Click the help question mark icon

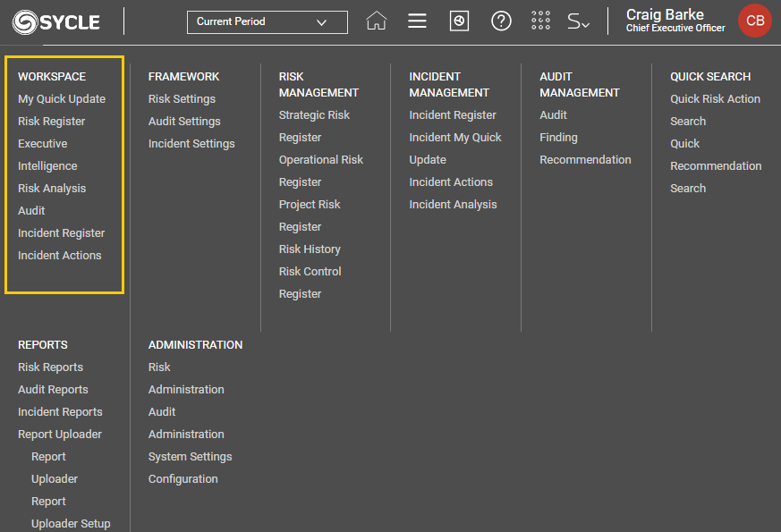click(x=501, y=21)
